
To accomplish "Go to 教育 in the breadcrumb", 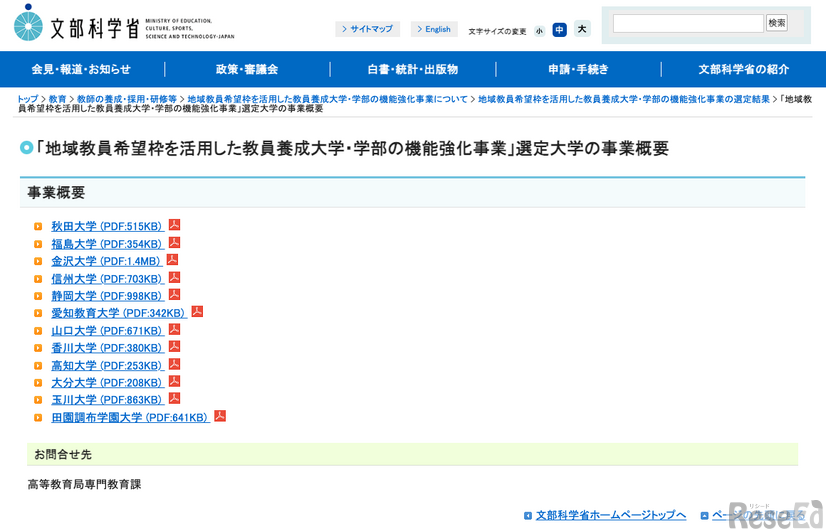I will point(57,99).
